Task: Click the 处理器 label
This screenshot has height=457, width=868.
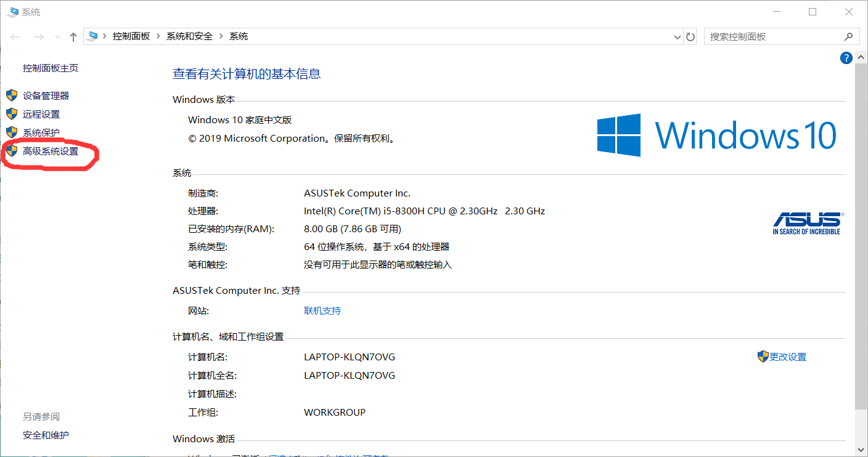Action: click(203, 211)
